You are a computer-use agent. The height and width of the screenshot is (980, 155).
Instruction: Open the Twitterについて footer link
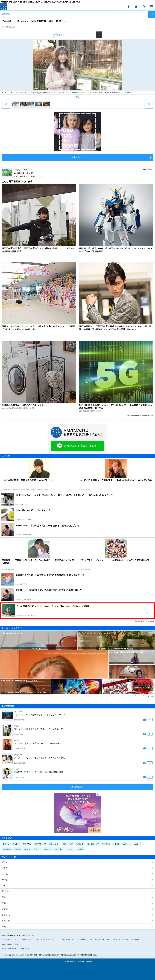point(26,940)
